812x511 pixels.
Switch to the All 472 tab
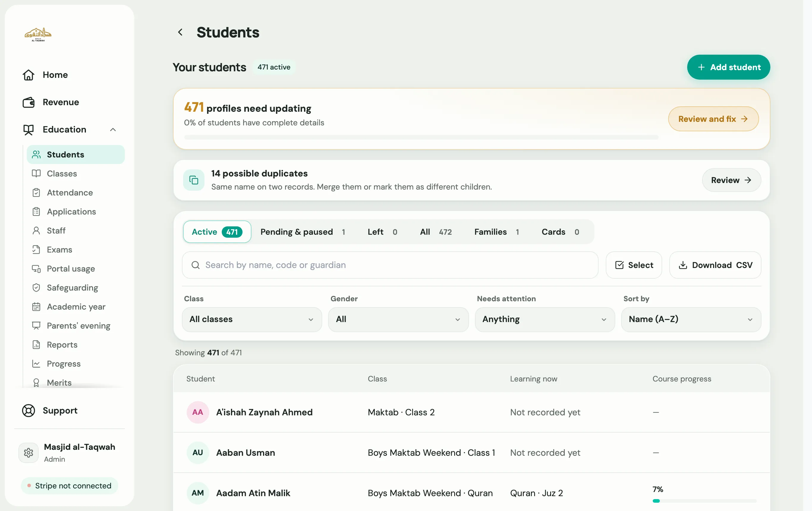click(436, 232)
